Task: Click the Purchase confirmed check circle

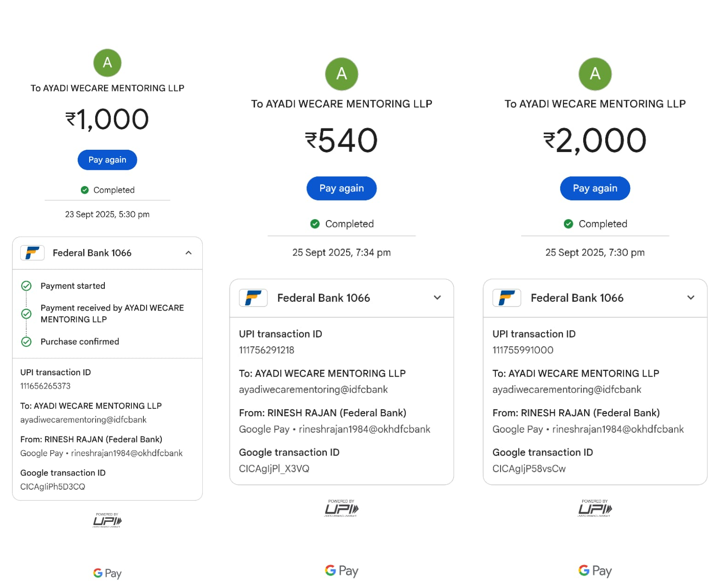Action: coord(27,342)
